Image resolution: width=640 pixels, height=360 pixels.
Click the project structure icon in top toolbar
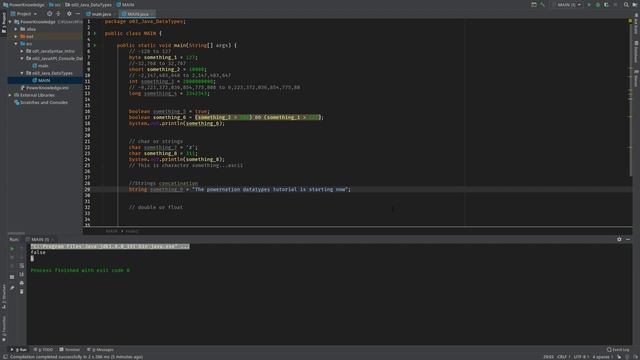[x=534, y=4]
